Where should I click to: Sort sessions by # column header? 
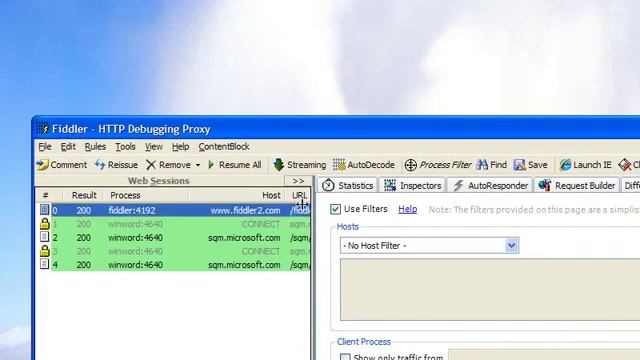coord(45,196)
